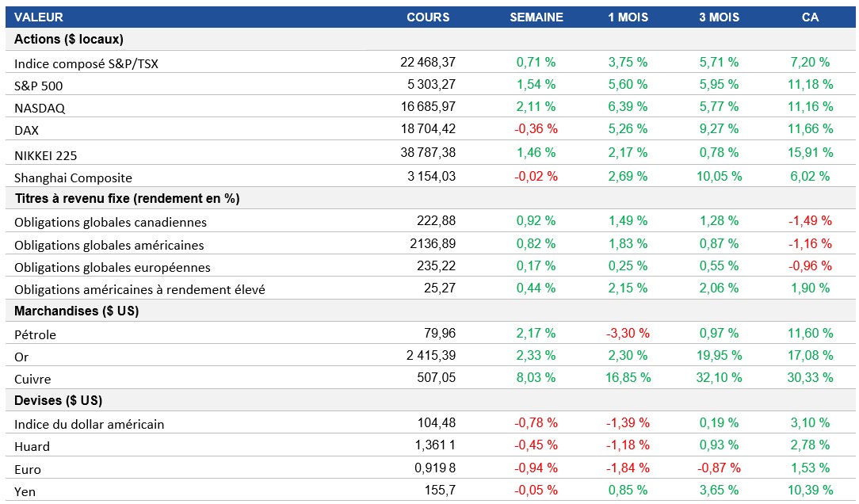The image size is (859, 504).
Task: Click the 3 MOIS column header
Action: (x=719, y=17)
